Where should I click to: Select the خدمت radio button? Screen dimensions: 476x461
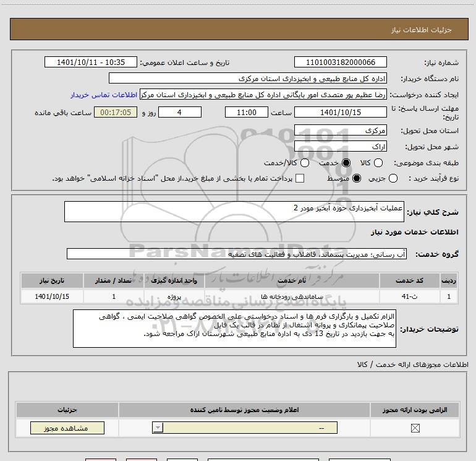coord(346,163)
